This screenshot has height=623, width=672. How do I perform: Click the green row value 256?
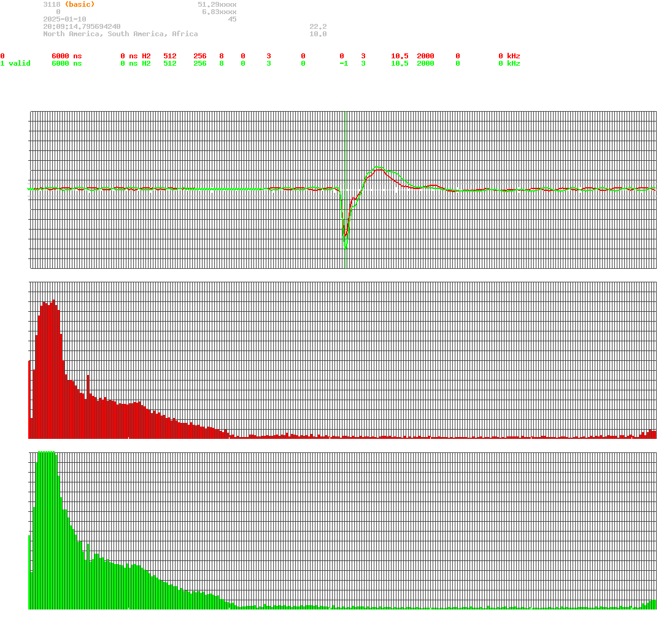(199, 63)
